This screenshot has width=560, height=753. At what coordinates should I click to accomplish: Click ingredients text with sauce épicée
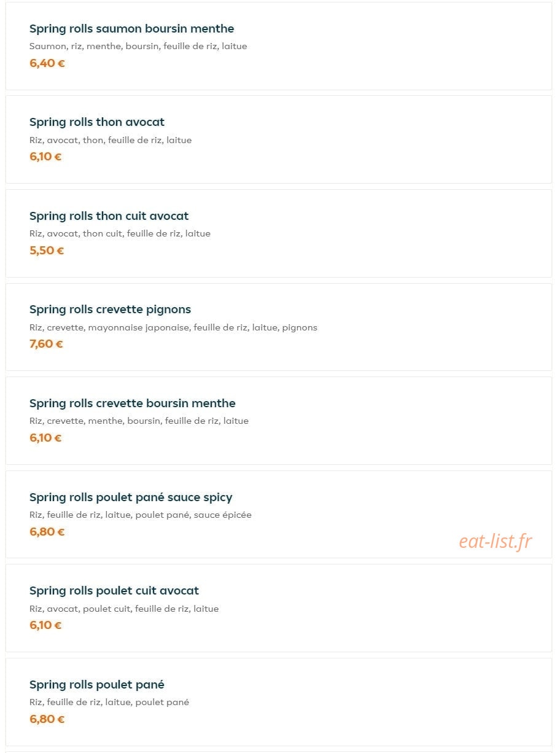[x=141, y=515]
